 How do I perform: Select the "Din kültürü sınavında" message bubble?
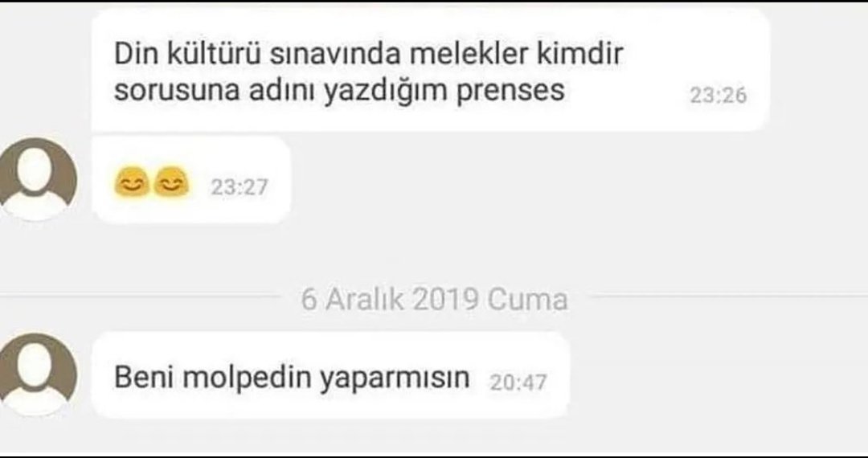click(431, 71)
